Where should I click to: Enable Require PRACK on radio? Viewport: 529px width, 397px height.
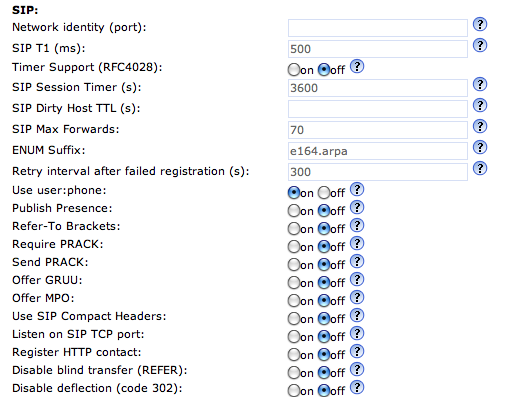pyautogui.click(x=294, y=247)
